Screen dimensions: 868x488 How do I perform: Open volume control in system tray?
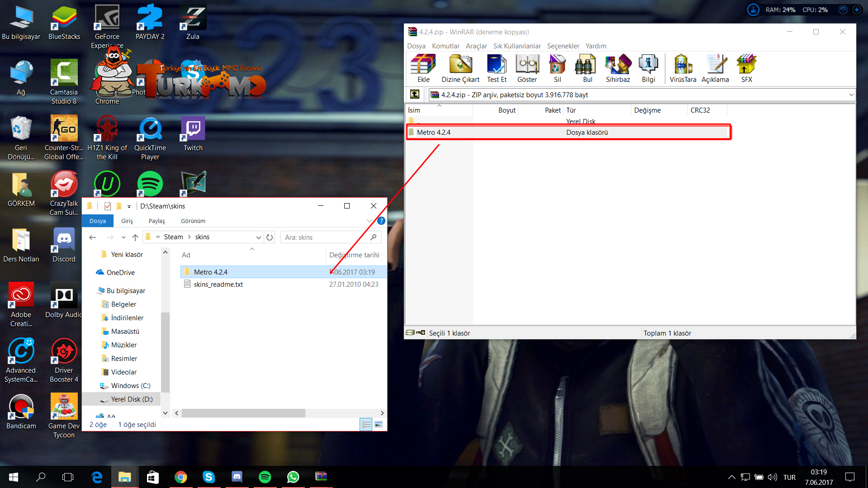tap(772, 477)
